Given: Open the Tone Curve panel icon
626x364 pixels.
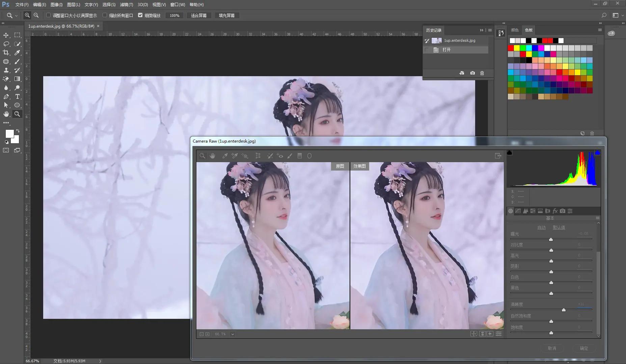Looking at the screenshot, I should (x=518, y=211).
